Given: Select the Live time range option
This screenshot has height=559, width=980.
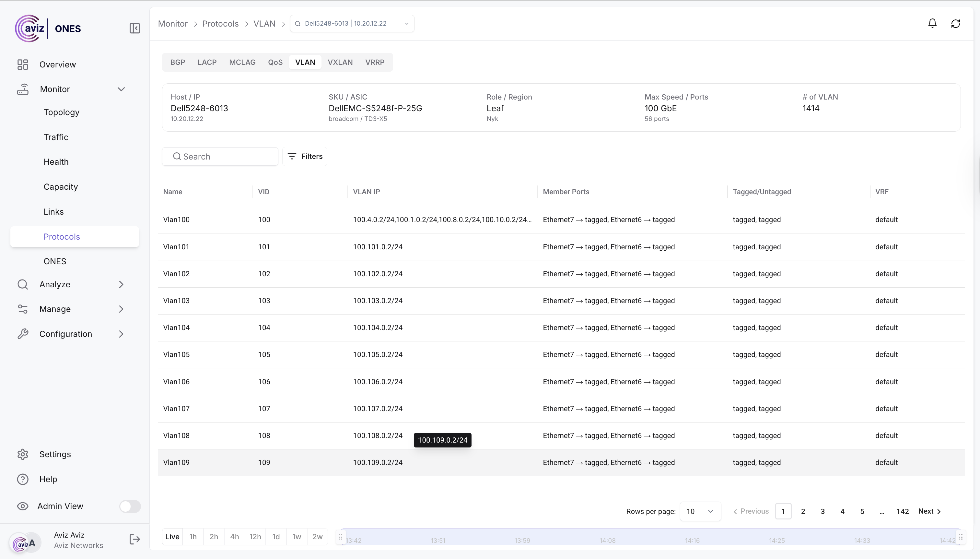Looking at the screenshot, I should pos(172,537).
